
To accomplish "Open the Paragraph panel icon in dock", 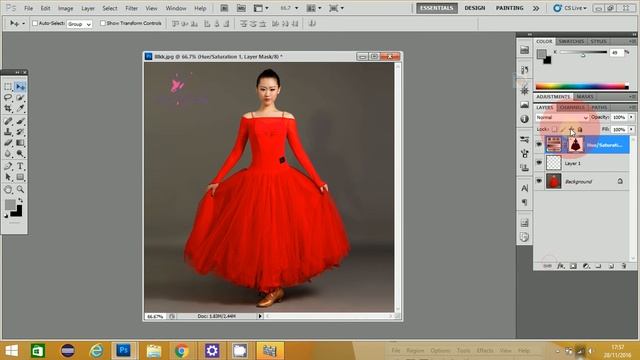I will [524, 202].
